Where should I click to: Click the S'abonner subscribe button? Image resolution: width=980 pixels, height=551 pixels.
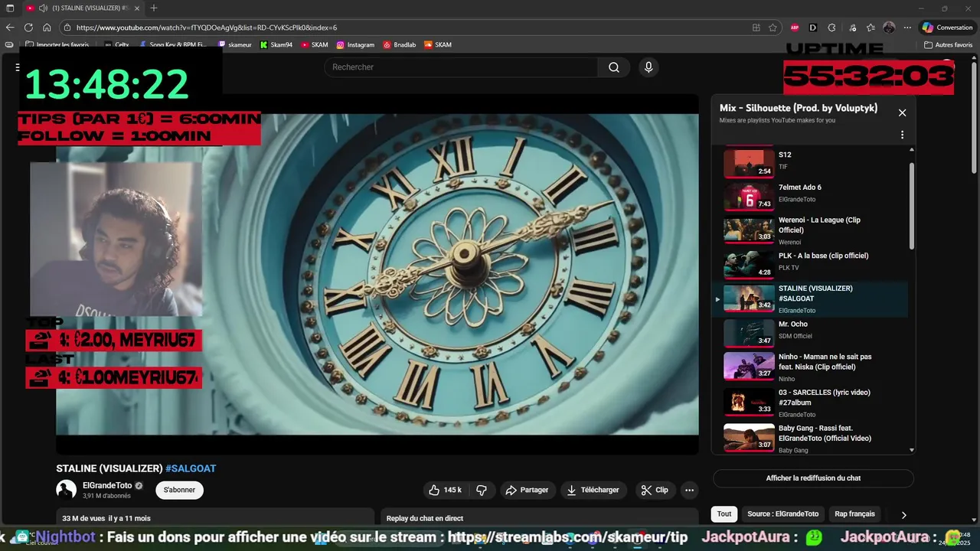tap(179, 490)
